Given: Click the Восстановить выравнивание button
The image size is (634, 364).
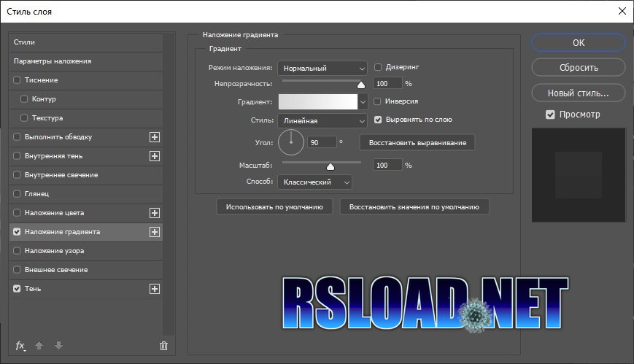Looking at the screenshot, I should (417, 142).
